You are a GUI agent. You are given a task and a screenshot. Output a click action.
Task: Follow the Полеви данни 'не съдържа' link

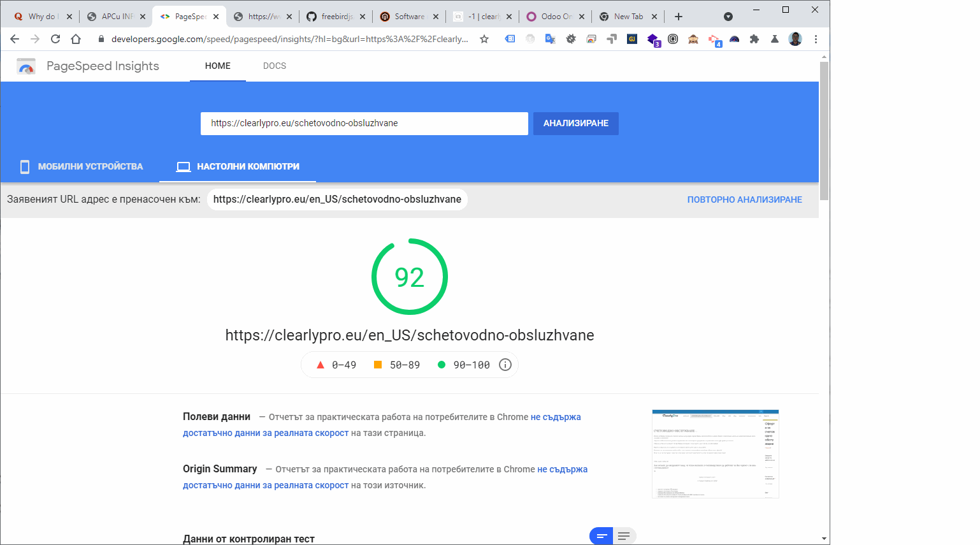tap(556, 417)
